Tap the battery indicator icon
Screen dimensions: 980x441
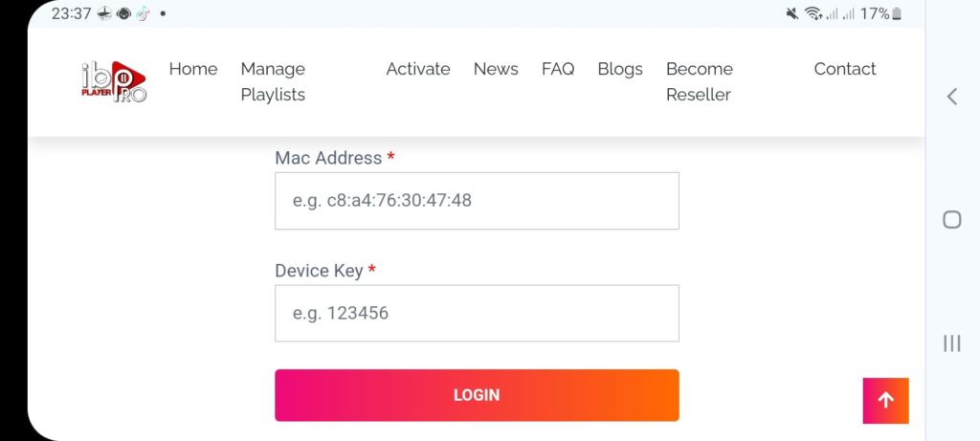click(x=896, y=13)
